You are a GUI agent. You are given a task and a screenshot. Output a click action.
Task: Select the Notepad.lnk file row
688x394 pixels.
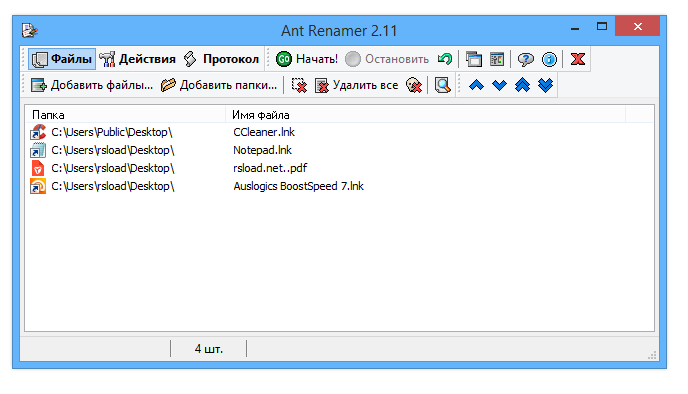pos(339,150)
